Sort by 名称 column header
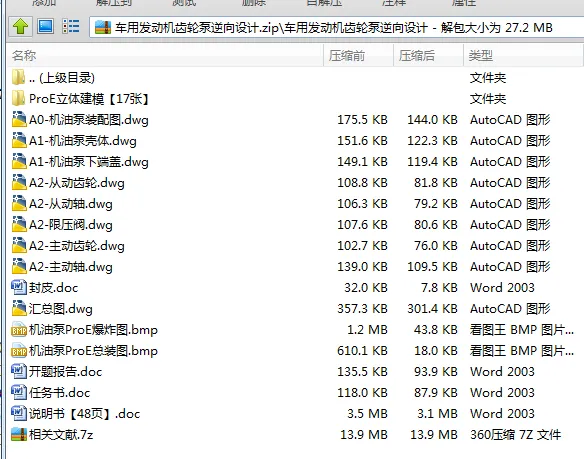The image size is (584, 459). tap(165, 56)
